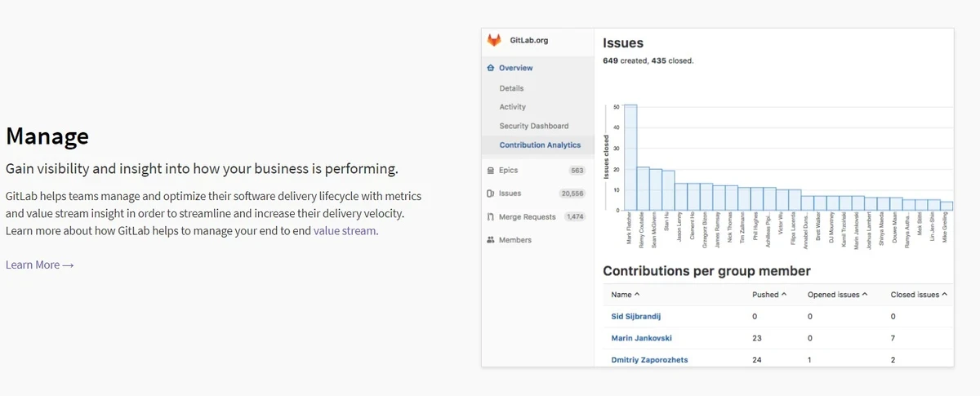Click the Opened issues value 1
Viewport: 980px width, 396px height.
click(809, 359)
